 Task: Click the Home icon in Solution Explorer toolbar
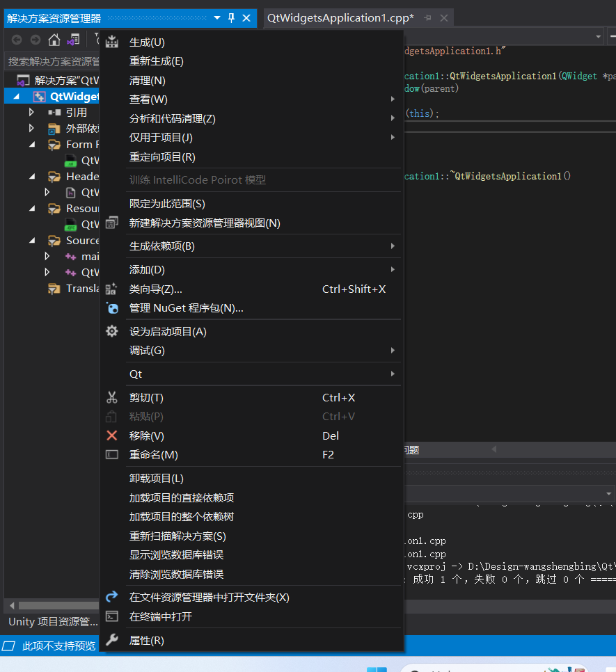[x=54, y=40]
